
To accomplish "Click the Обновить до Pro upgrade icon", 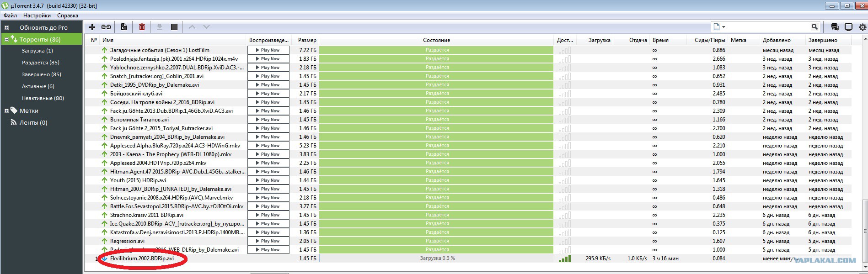I will pyautogui.click(x=6, y=27).
